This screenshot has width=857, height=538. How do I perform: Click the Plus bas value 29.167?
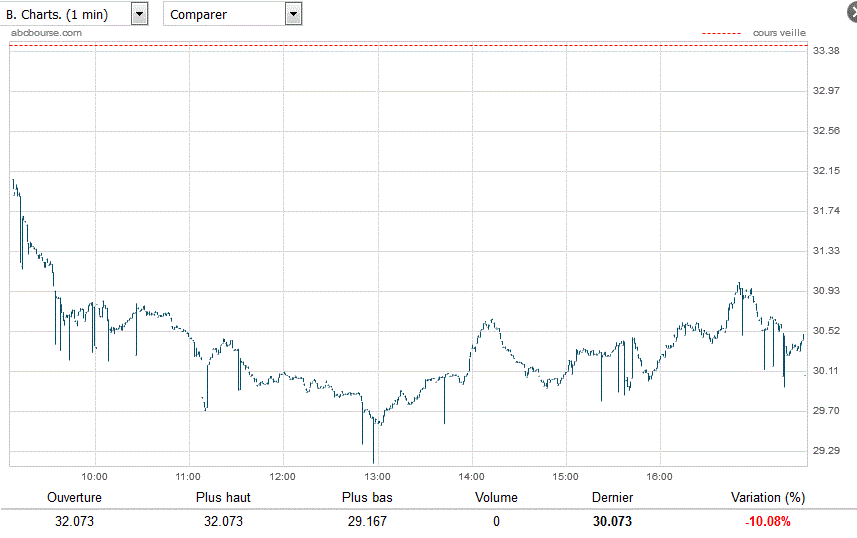tap(367, 522)
